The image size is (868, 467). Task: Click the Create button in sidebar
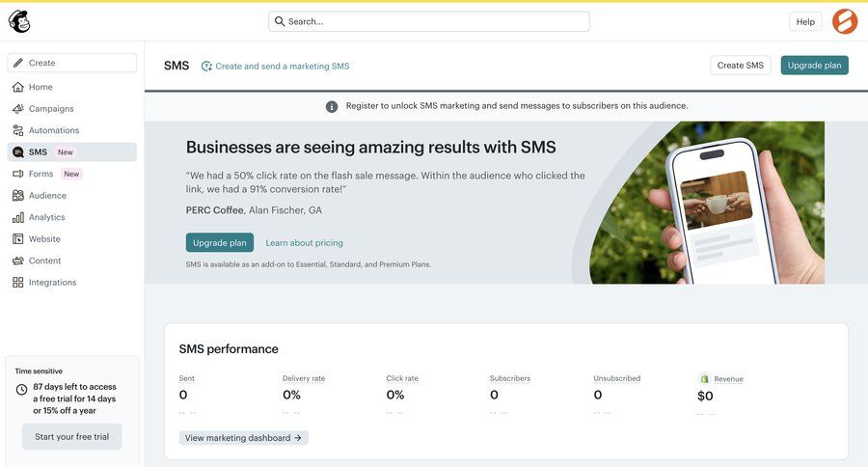(x=72, y=63)
